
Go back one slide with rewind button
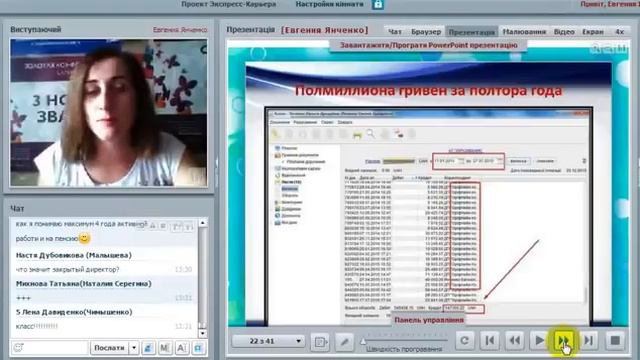click(515, 340)
